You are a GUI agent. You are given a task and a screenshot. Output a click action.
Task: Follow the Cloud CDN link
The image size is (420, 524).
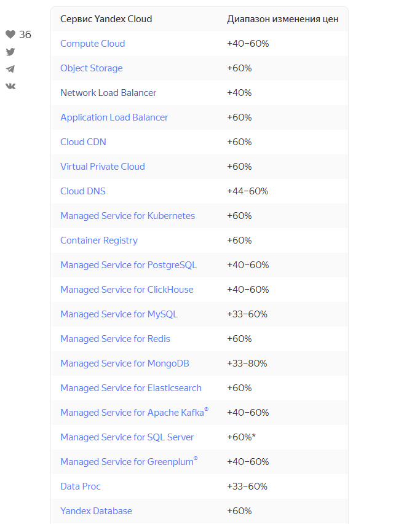click(x=83, y=142)
